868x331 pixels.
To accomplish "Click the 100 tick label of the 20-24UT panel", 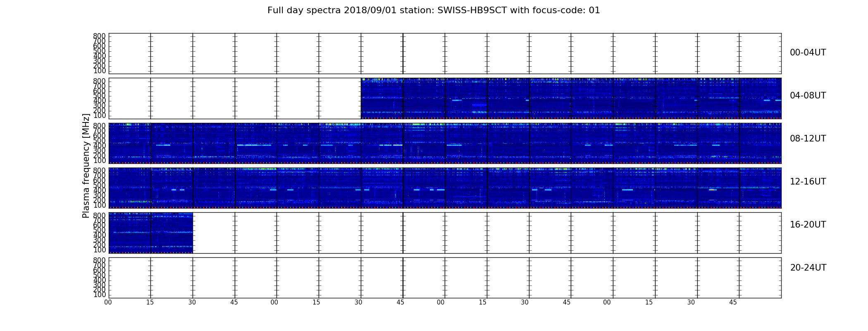I will click(100, 295).
